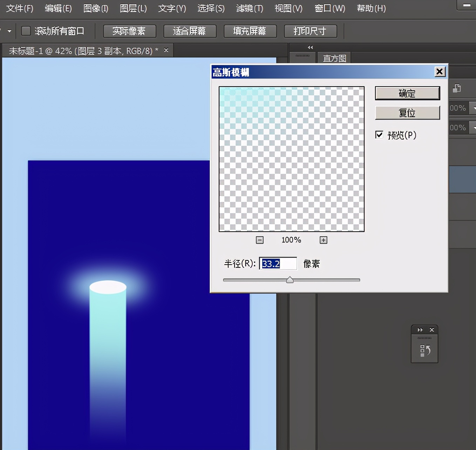The image size is (476, 450).
Task: Open the History panel icon
Action: [425, 350]
